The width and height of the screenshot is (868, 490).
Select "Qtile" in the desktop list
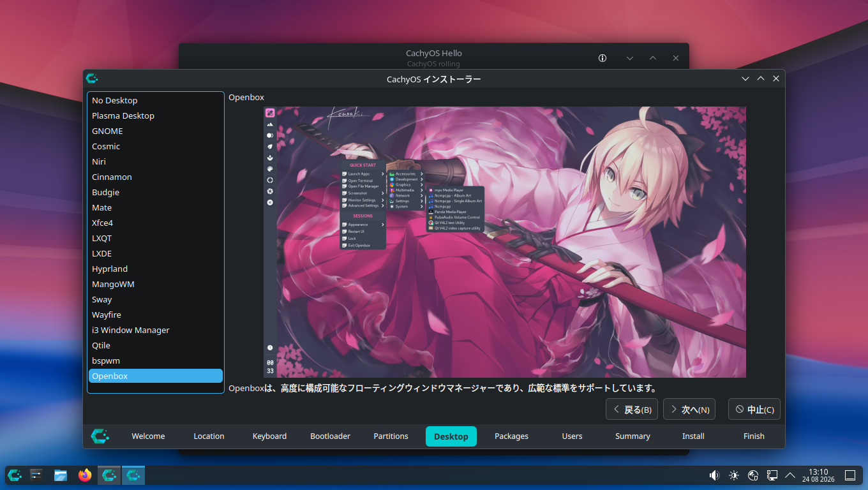click(x=156, y=345)
